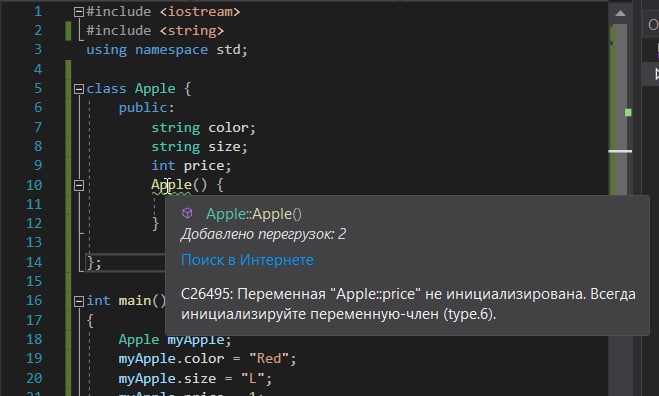Image resolution: width=659 pixels, height=396 pixels.
Task: Open 'Поиск в Интернете' link in tooltip
Action: click(x=247, y=260)
